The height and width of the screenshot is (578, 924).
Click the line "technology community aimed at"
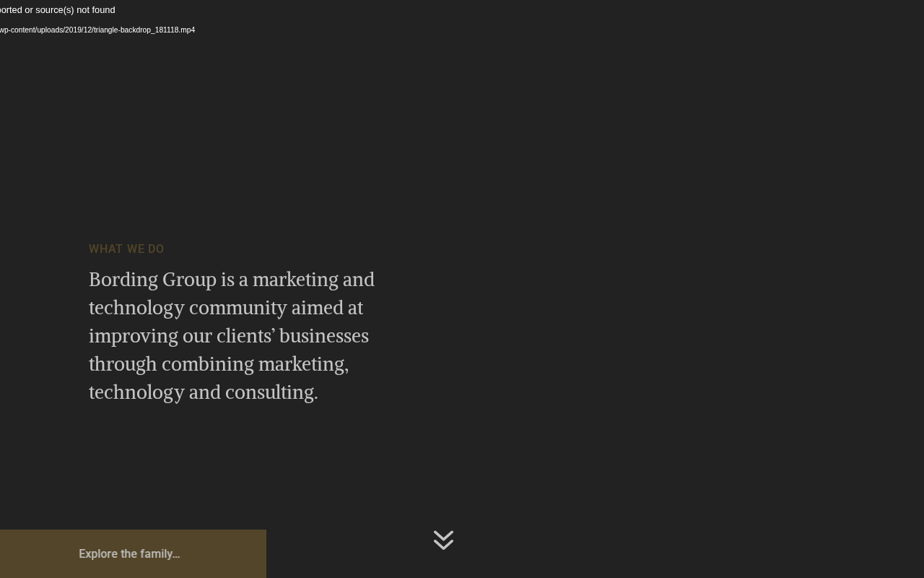pyautogui.click(x=226, y=308)
